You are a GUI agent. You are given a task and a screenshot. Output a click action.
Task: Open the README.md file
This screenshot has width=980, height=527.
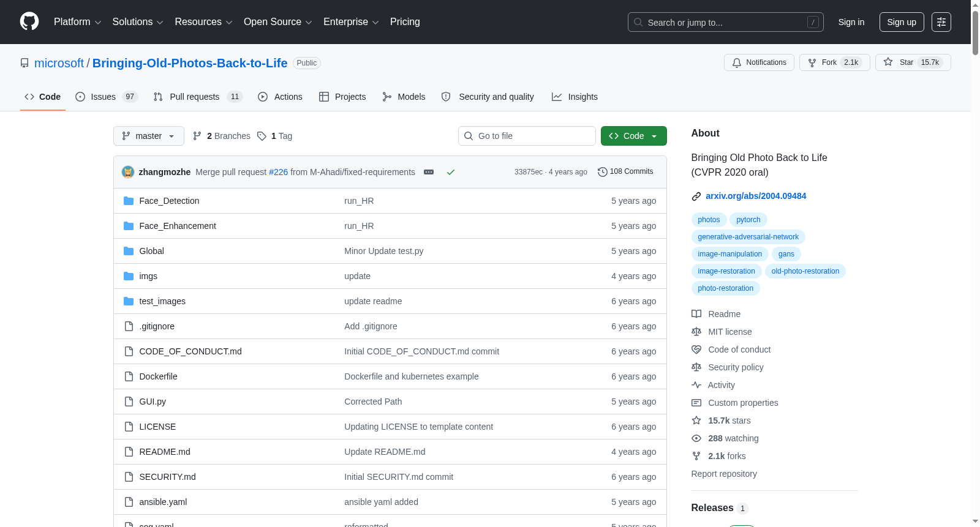165,452
